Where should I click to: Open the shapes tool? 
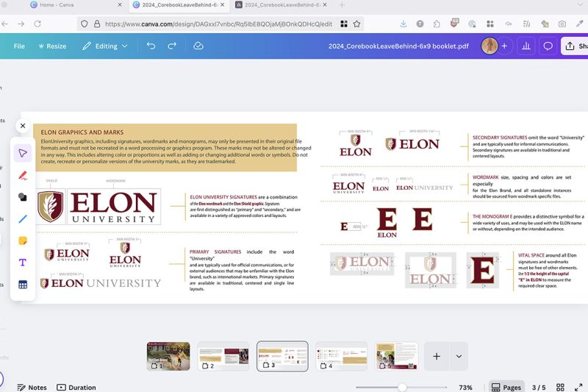(x=23, y=197)
